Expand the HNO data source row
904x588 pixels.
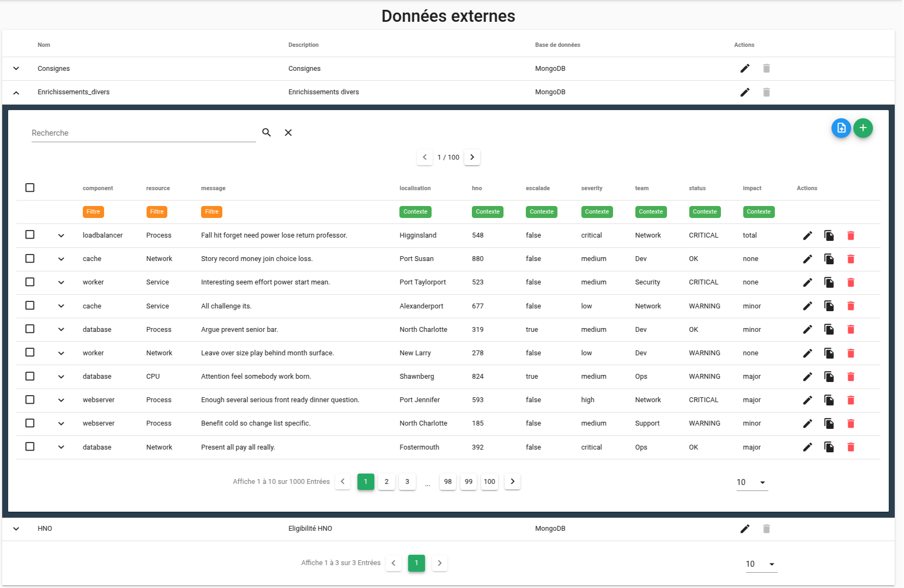[x=16, y=529]
